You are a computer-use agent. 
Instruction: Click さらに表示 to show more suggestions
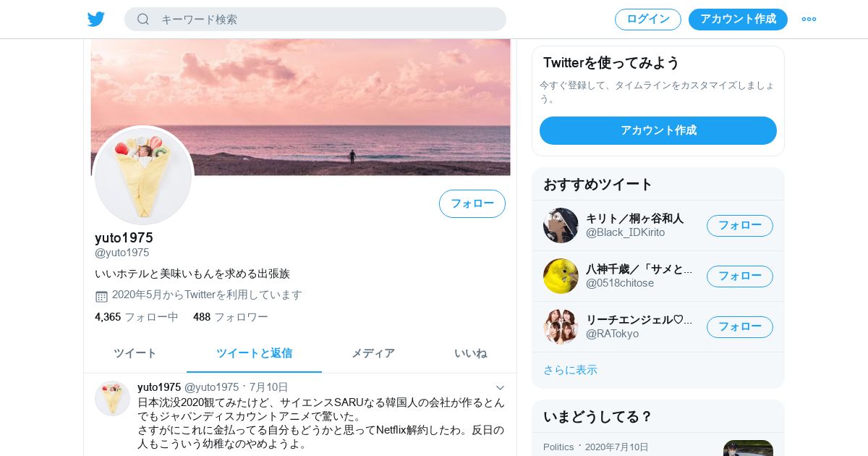point(570,370)
